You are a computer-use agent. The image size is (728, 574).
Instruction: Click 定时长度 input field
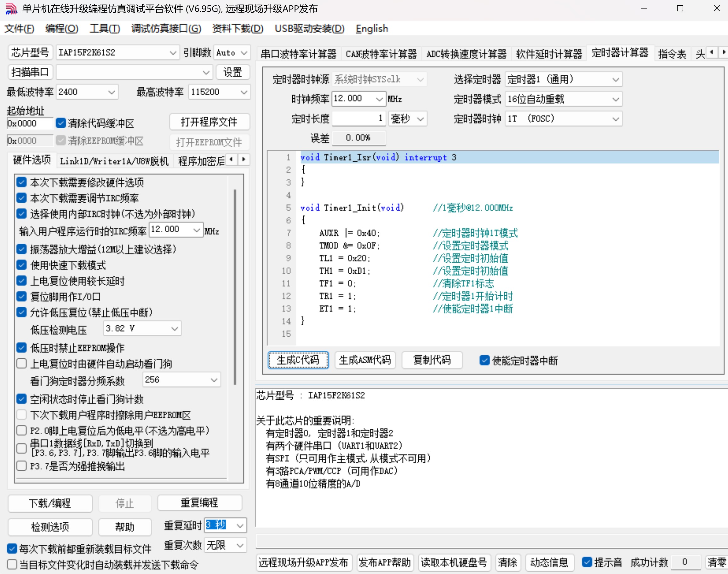click(358, 119)
